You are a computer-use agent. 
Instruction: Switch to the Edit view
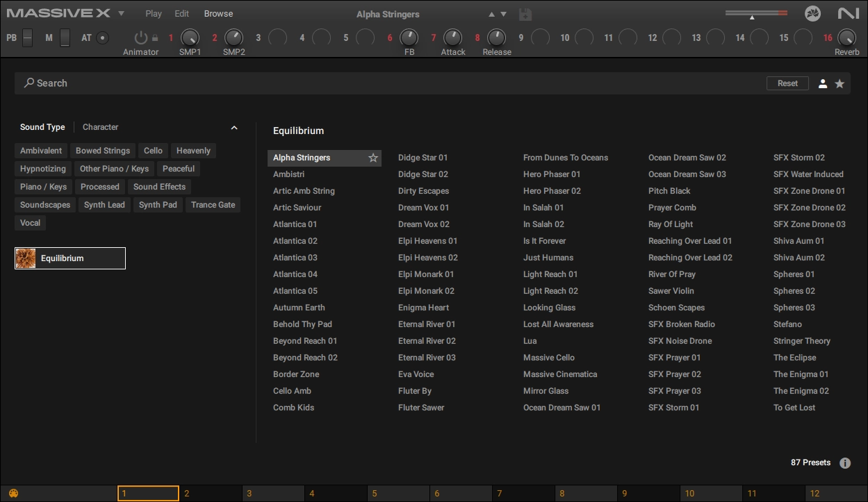(x=182, y=14)
